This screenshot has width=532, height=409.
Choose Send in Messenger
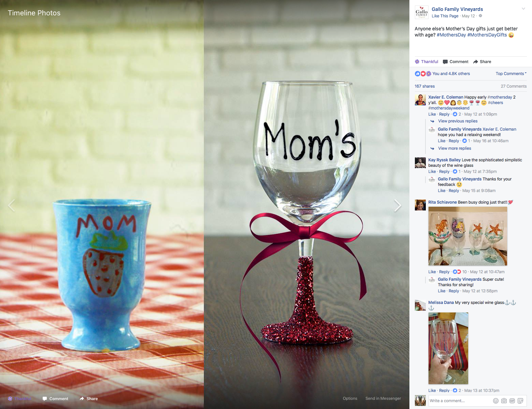[383, 398]
